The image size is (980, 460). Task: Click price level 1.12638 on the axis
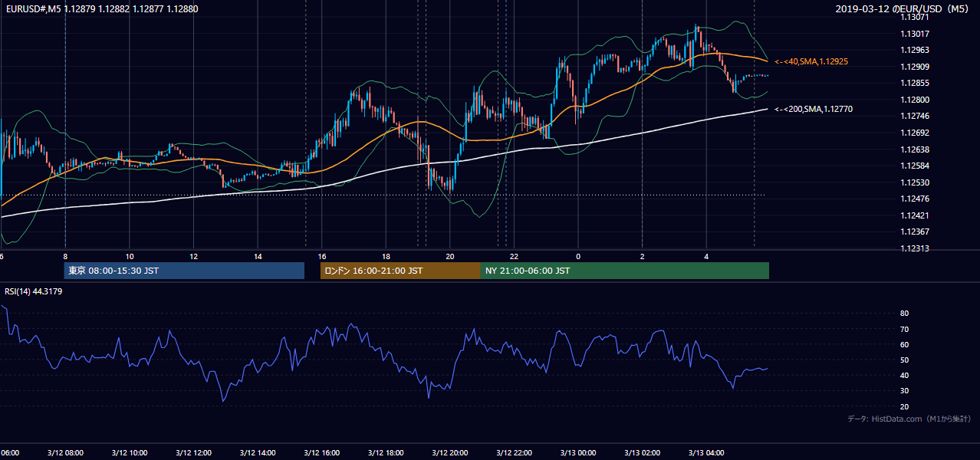click(915, 149)
